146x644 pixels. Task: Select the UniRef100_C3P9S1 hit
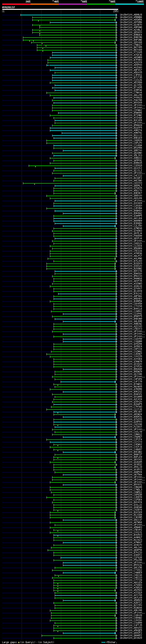pos(131,75)
